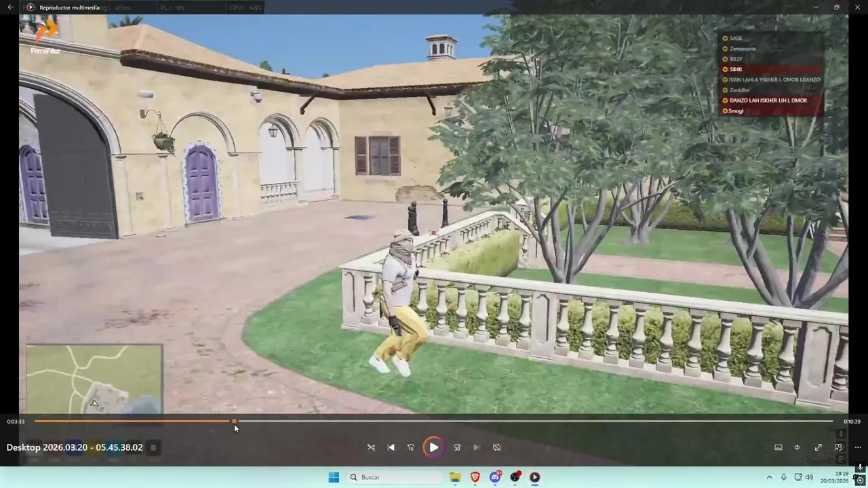Go to the previous track
This screenshot has width=868, height=488.
click(391, 447)
